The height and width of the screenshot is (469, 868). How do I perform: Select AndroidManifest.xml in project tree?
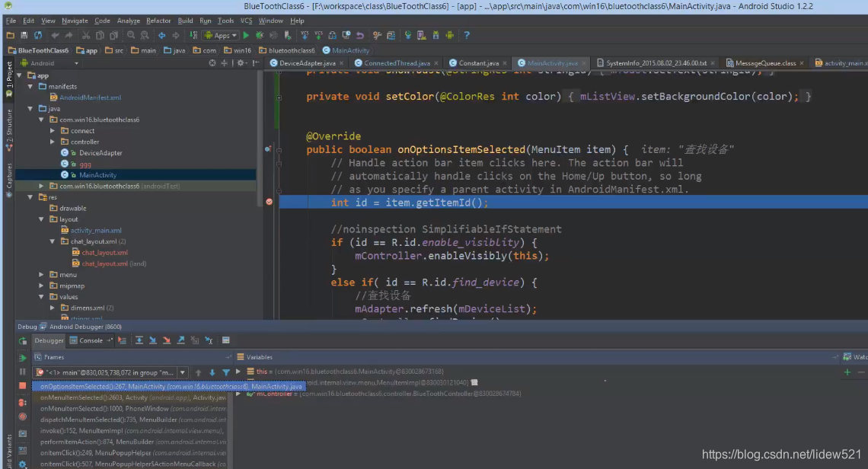click(x=90, y=97)
